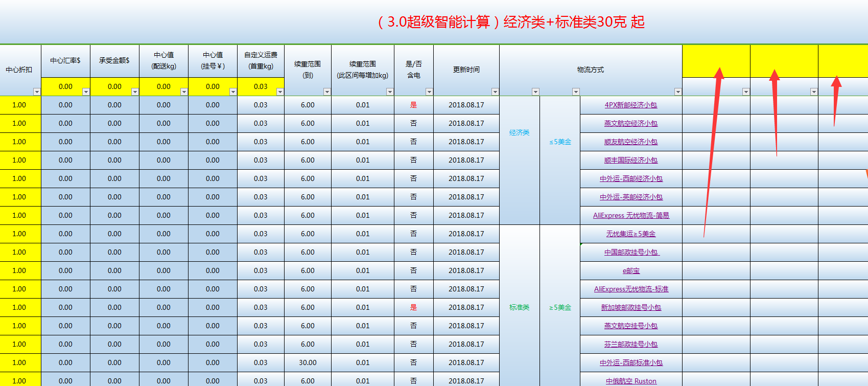Open the 燕文航空经济小包 link
Image resolution: width=868 pixels, height=386 pixels.
point(631,123)
